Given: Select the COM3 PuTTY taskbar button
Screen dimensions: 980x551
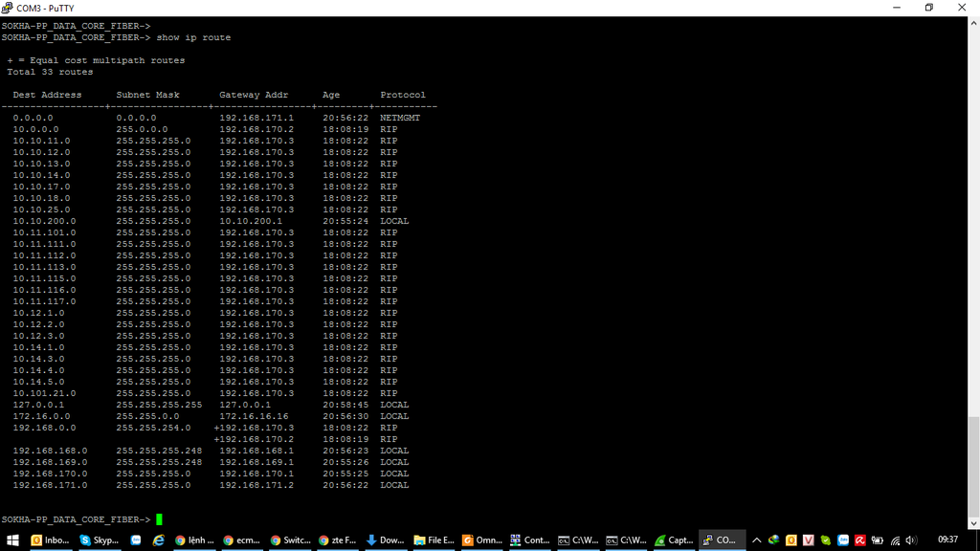Looking at the screenshot, I should [721, 540].
